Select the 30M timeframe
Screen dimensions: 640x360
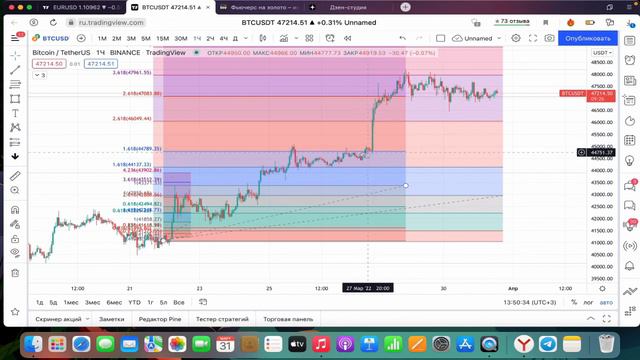(181, 38)
